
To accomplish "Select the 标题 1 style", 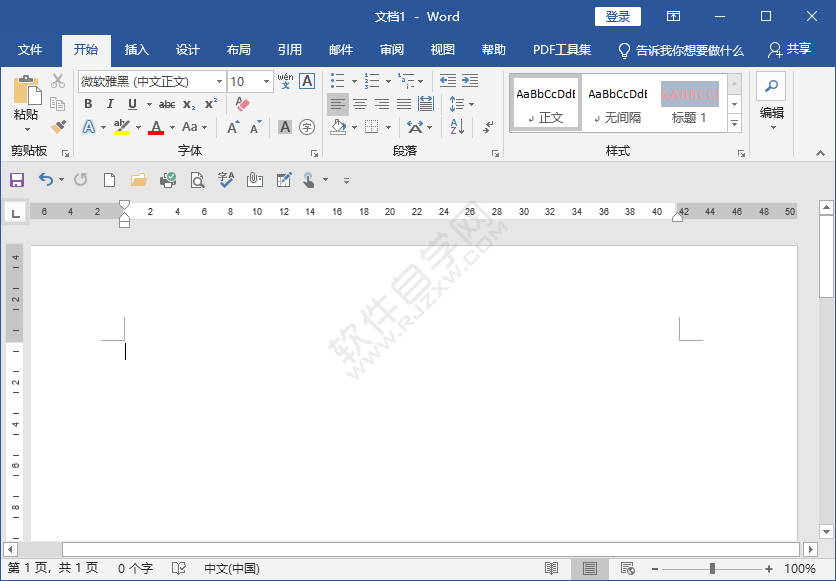I will (690, 102).
